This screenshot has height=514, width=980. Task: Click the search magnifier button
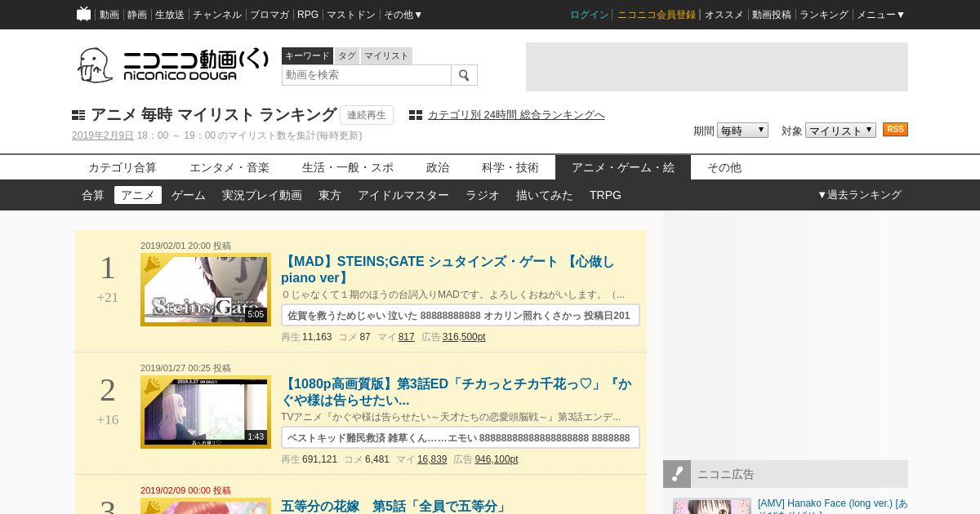464,75
